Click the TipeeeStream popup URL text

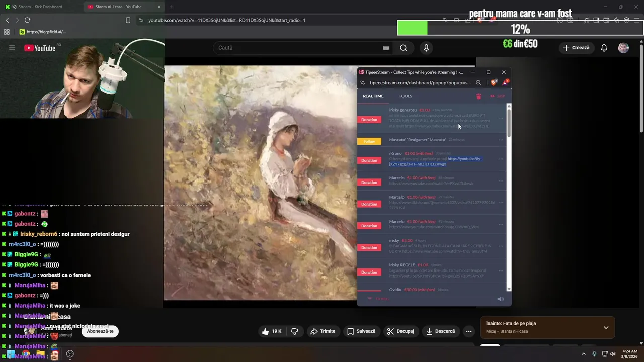420,83
